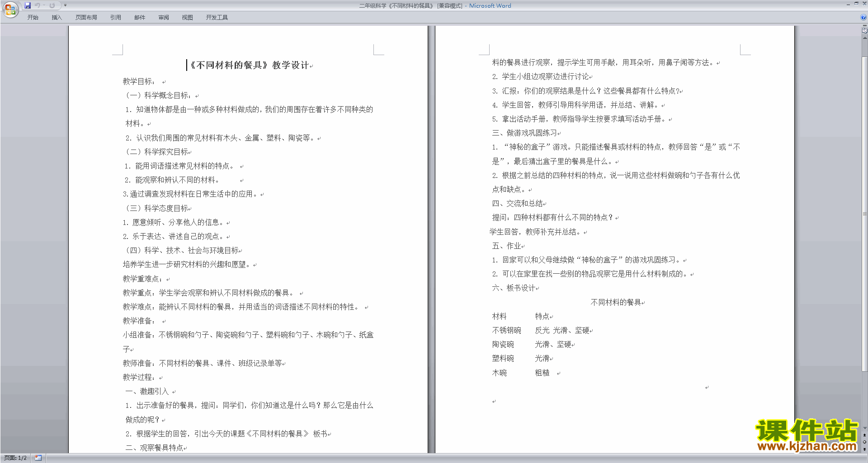
Task: Click the line 三、做游戏巩固练习
Action: 525,133
